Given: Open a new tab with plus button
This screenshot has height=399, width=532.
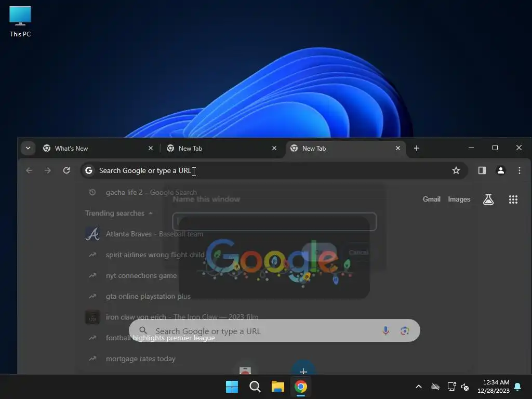Looking at the screenshot, I should pos(417,148).
